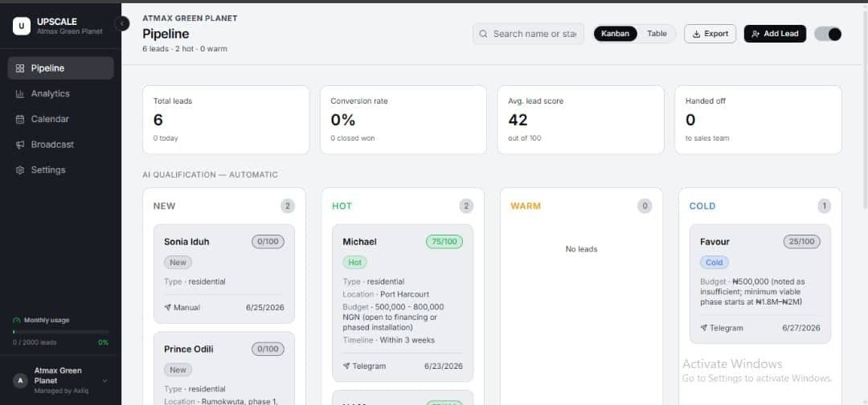This screenshot has height=405, width=868.
Task: Click the Calendar icon in the sidebar
Action: (20, 120)
